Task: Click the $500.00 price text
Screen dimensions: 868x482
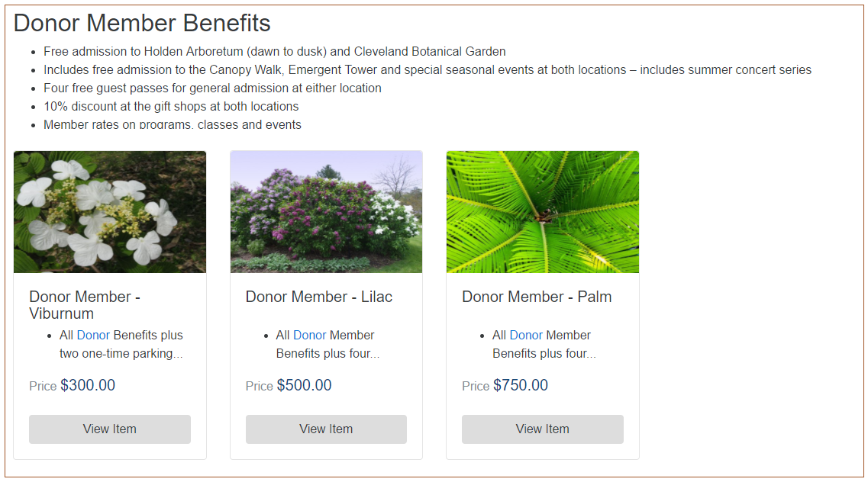Action: (305, 385)
